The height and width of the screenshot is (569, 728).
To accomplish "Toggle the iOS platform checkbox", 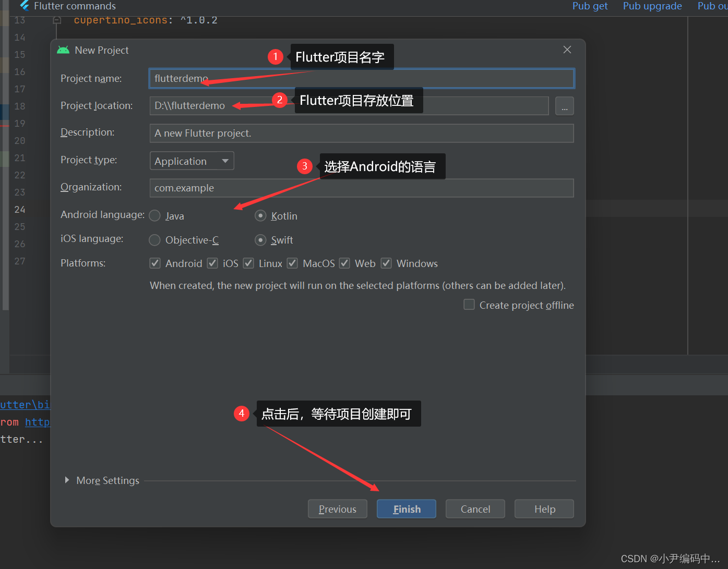I will click(x=212, y=263).
